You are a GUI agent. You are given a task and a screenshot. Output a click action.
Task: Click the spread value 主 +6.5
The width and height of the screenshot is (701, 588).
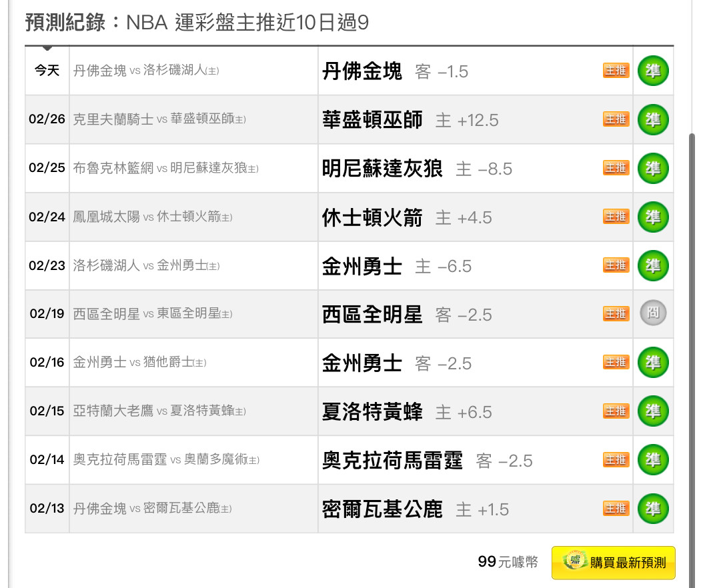tap(464, 412)
